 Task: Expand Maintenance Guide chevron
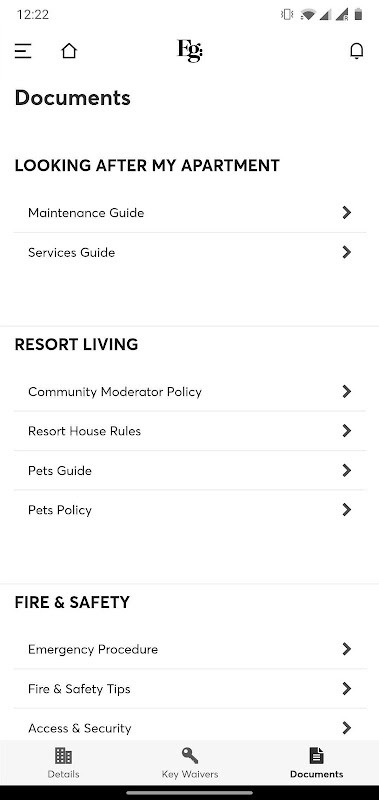click(347, 212)
